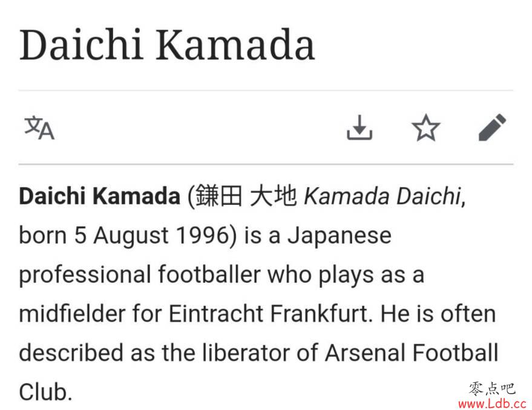Click the word Japanese in the intro
This screenshot has height=410, width=532.
[x=340, y=235]
